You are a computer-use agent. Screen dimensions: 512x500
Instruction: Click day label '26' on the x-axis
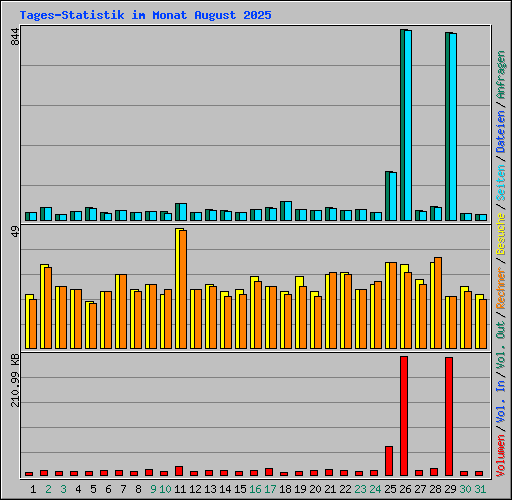point(405,489)
